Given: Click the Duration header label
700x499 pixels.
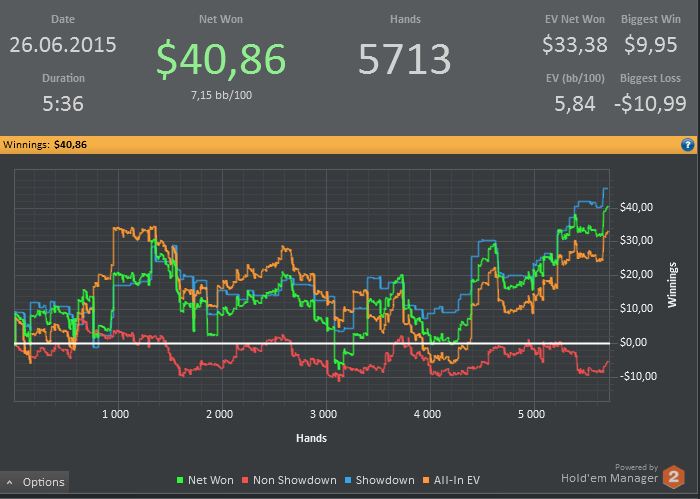Looking at the screenshot, I should point(63,78).
